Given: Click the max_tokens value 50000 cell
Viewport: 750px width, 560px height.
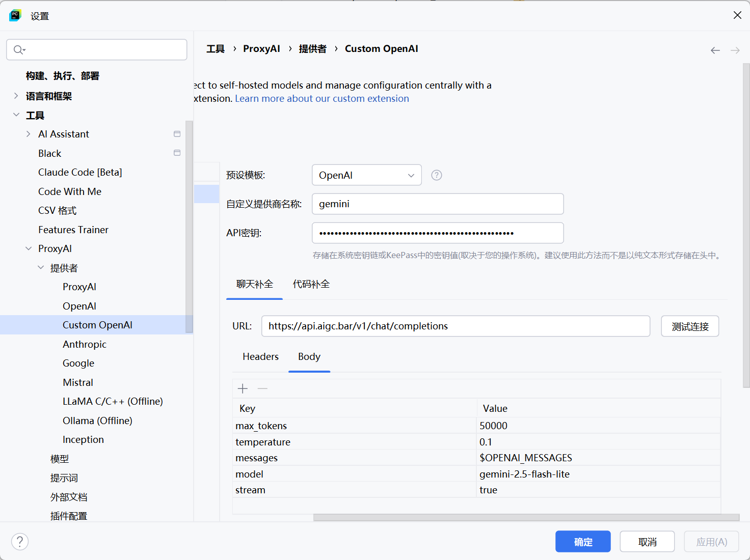Looking at the screenshot, I should point(598,426).
